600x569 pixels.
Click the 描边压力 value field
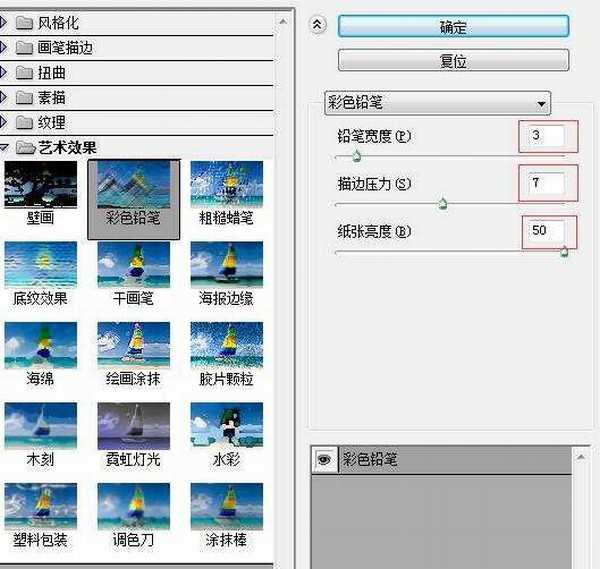coord(548,183)
